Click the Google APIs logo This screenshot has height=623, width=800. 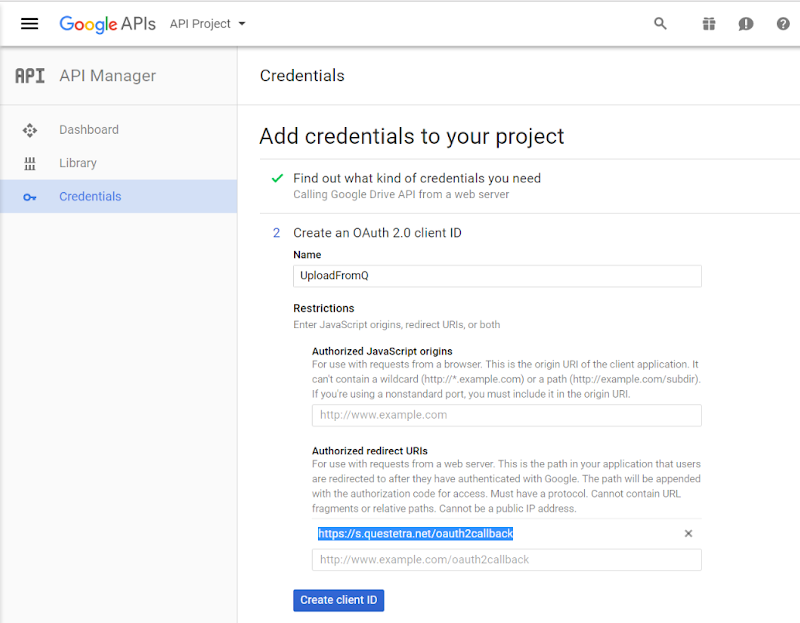tap(107, 24)
